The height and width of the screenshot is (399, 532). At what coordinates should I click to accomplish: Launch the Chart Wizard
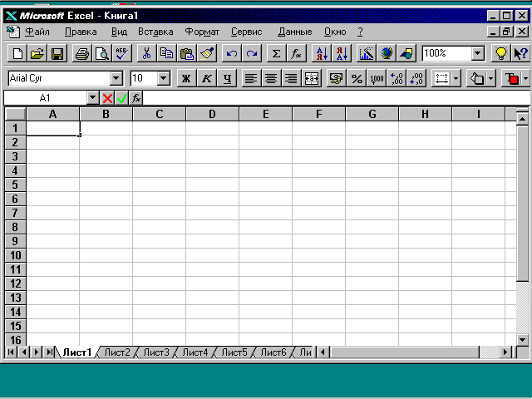[367, 53]
